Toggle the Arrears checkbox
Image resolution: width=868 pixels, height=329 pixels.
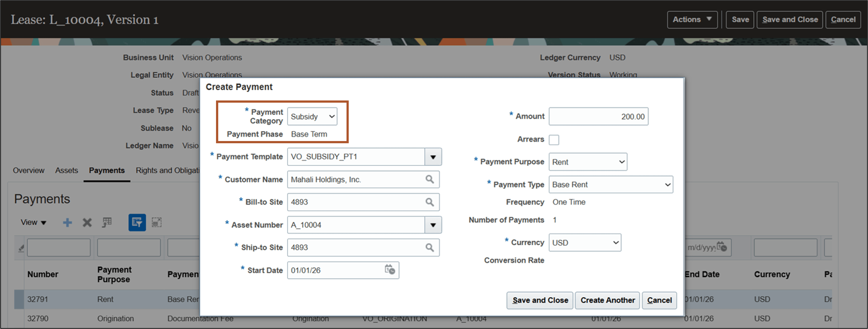pos(554,140)
